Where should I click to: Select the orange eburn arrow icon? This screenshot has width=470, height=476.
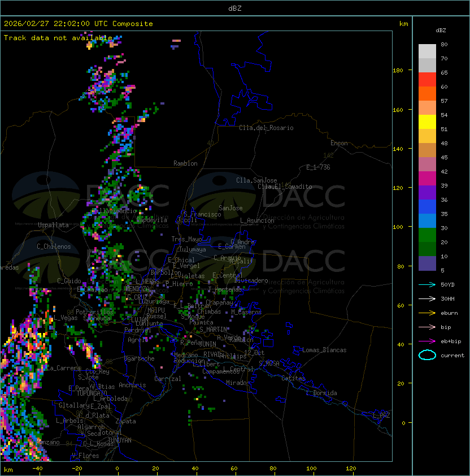coord(427,313)
